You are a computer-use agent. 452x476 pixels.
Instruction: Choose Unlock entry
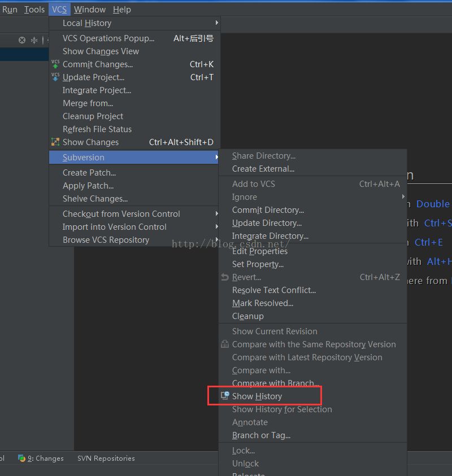(312, 464)
